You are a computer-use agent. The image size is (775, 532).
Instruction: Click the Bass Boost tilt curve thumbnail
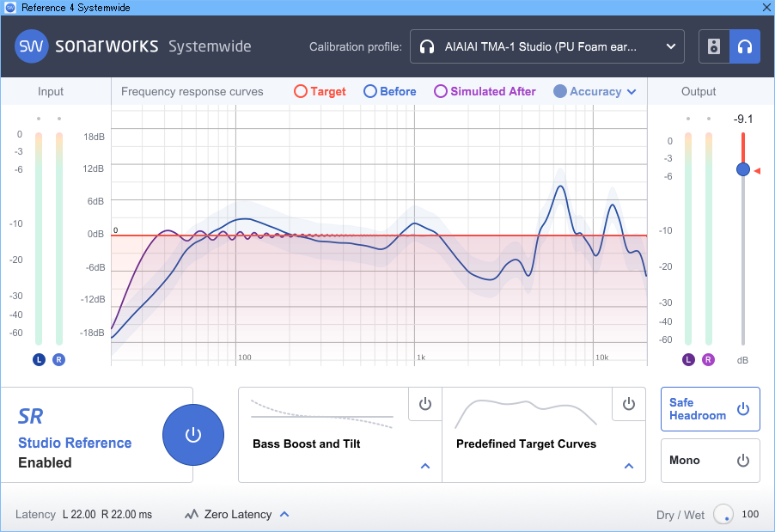point(321,414)
